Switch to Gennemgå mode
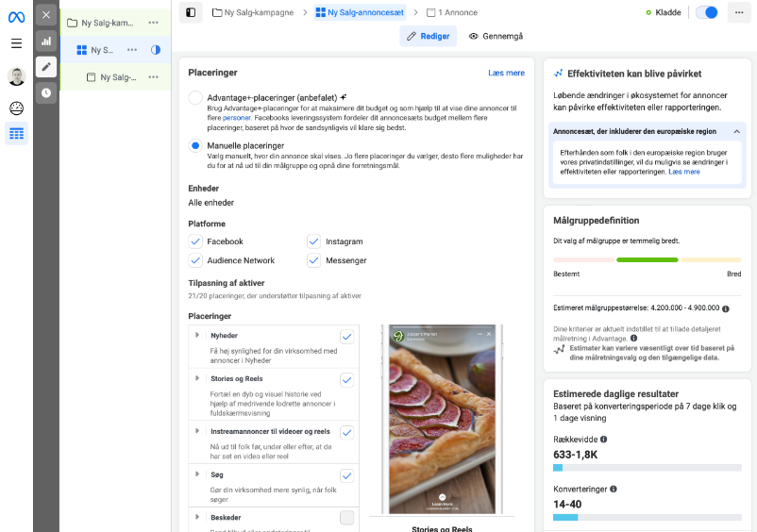 tap(496, 36)
